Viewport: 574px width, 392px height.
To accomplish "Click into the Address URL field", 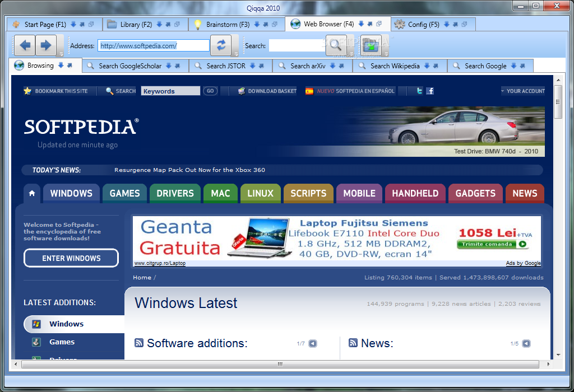I will tap(154, 46).
